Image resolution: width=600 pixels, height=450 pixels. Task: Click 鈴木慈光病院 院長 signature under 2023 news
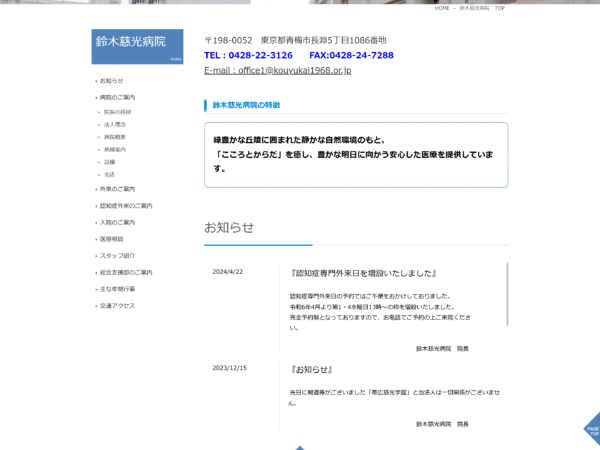(442, 424)
